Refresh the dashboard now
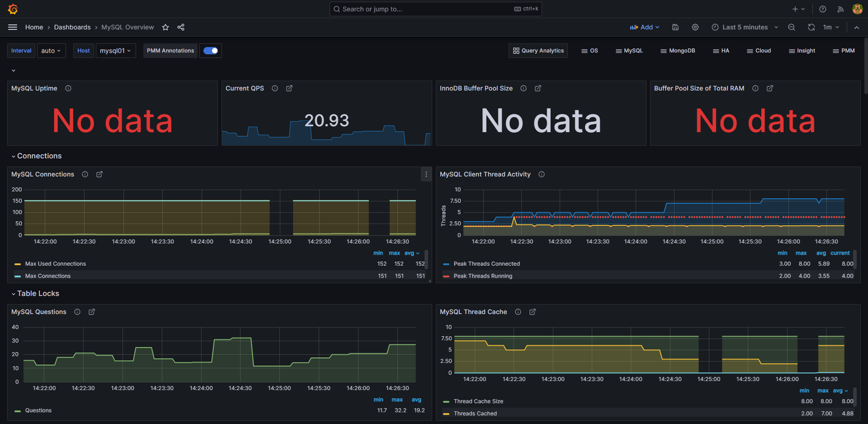Screen dimensions: 868x424 811,27
